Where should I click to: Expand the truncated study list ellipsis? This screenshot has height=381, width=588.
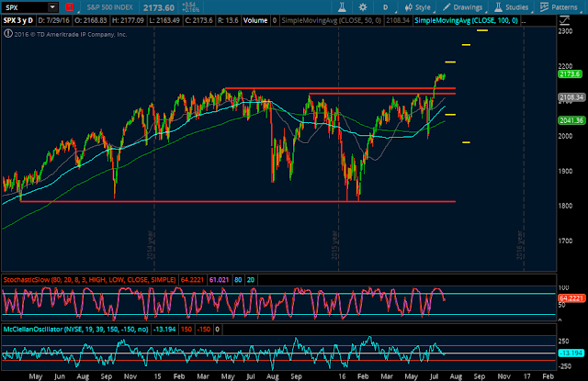click(x=524, y=20)
